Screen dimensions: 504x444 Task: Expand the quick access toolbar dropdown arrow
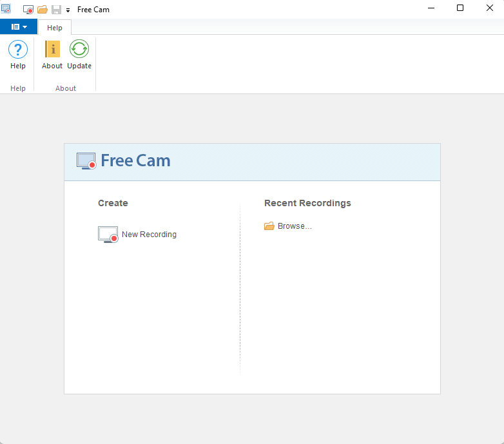pos(68,10)
